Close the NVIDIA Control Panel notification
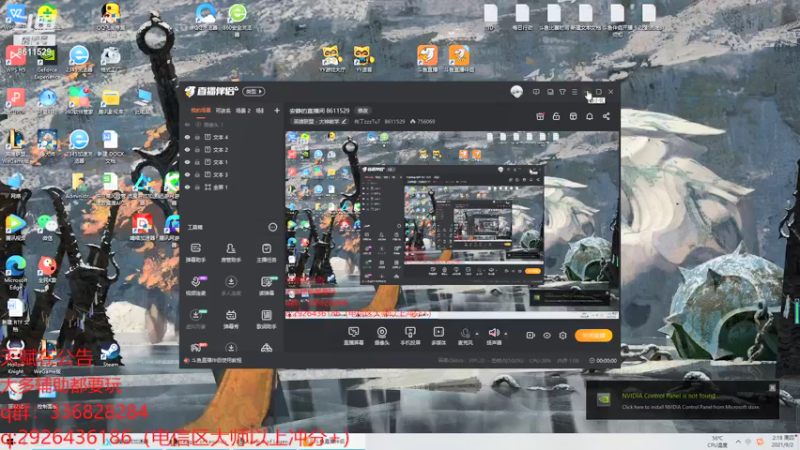Image resolution: width=800 pixels, height=450 pixels. pyautogui.click(x=772, y=388)
